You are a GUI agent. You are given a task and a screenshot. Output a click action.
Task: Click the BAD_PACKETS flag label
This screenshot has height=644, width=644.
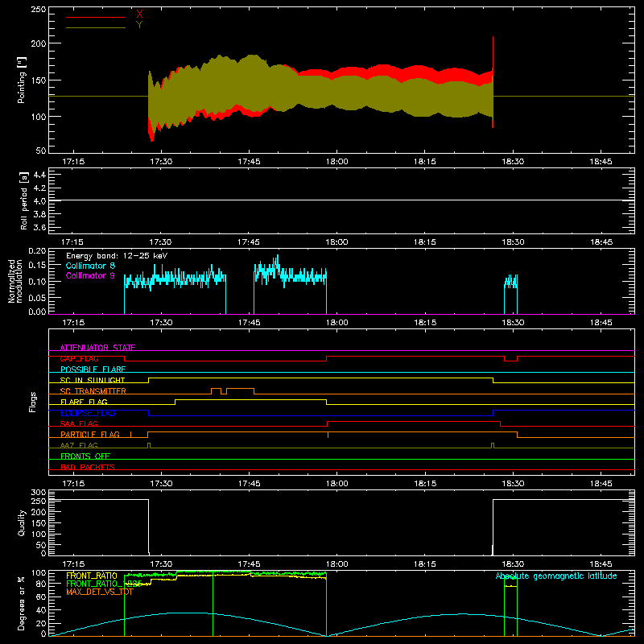(88, 467)
